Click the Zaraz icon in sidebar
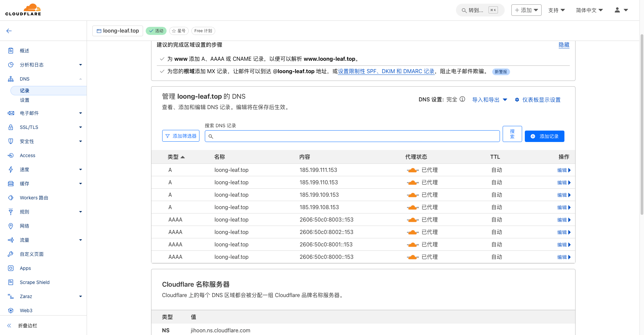Screen dimensions: 644x335 [x=11, y=296]
